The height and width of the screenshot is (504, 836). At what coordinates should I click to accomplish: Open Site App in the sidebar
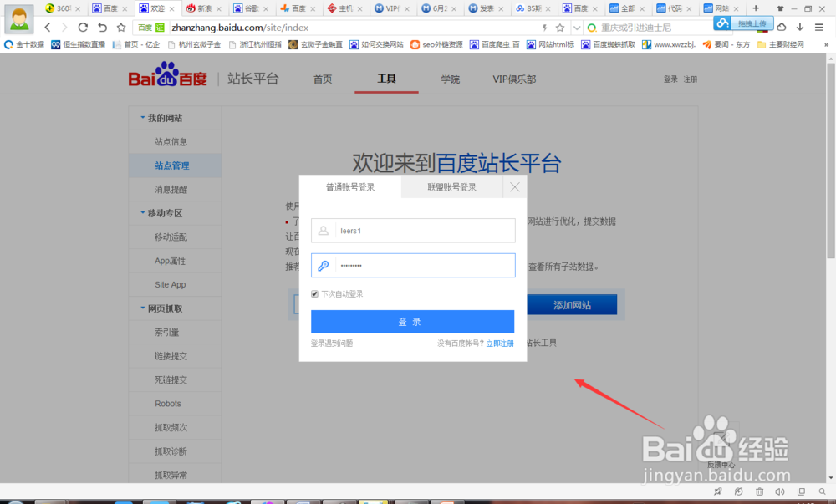click(x=170, y=284)
